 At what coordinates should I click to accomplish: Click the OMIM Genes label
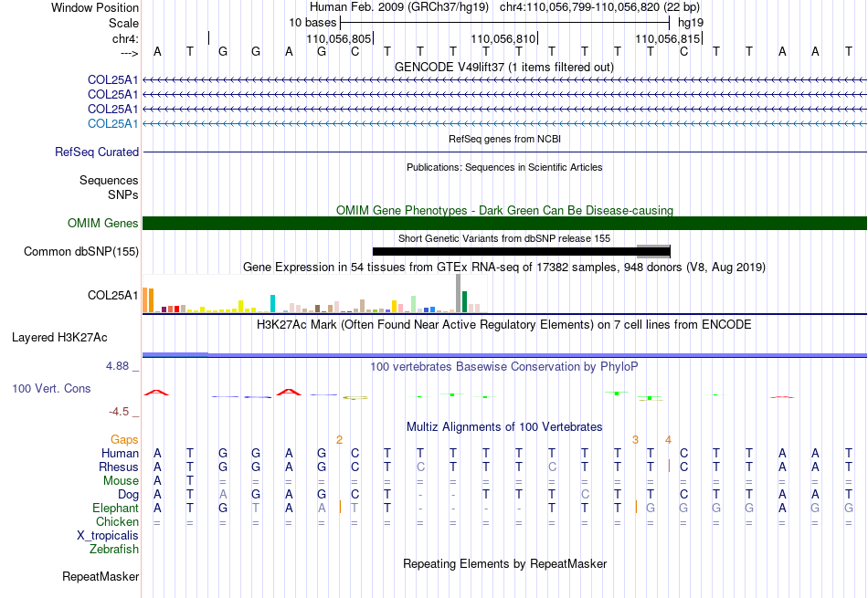[103, 223]
